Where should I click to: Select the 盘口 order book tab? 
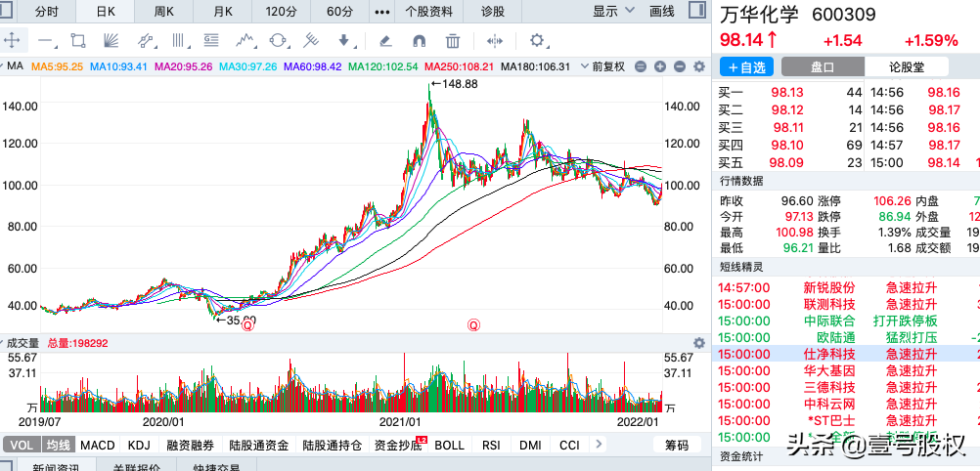coord(824,66)
